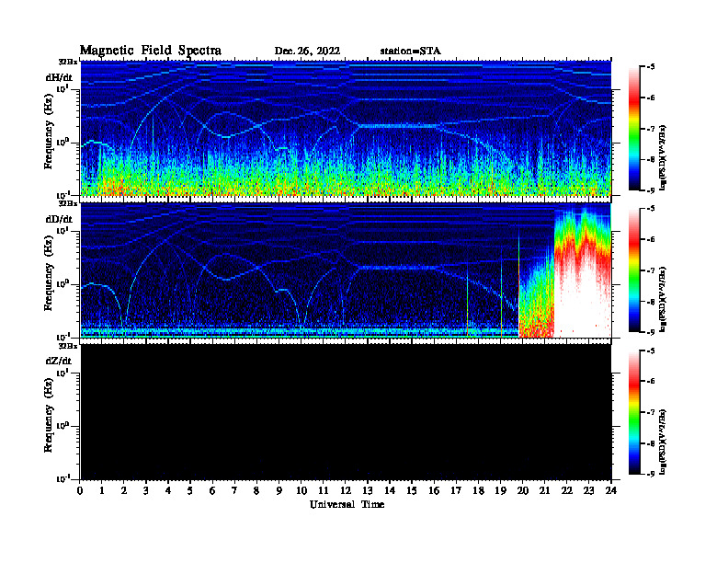The image size is (728, 563).
Task: Click the "32Hz" label atop dH/dt panel
Action: (x=68, y=62)
